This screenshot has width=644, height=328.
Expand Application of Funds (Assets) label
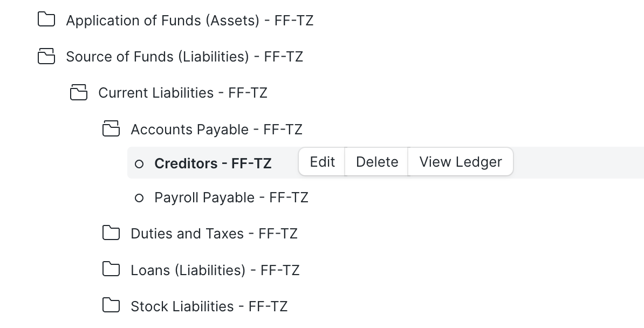click(x=190, y=20)
